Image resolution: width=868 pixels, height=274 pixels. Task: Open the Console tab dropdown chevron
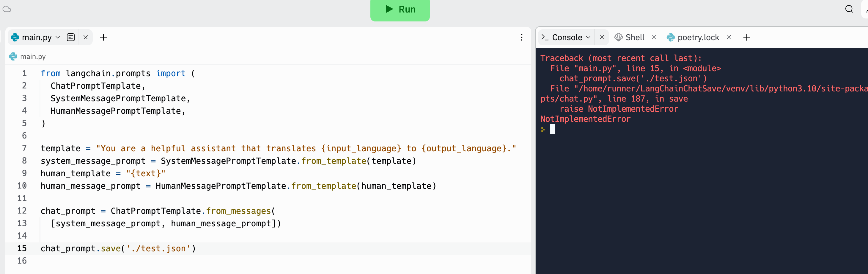pos(589,38)
